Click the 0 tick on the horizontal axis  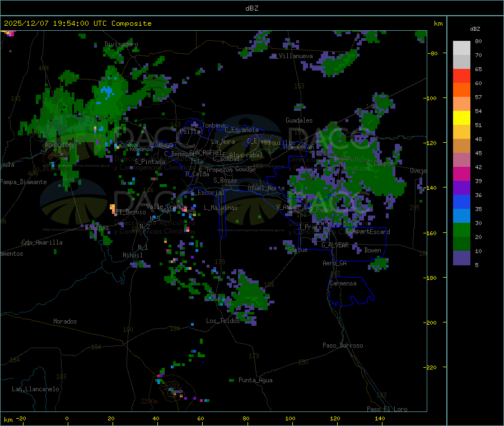tap(67, 418)
